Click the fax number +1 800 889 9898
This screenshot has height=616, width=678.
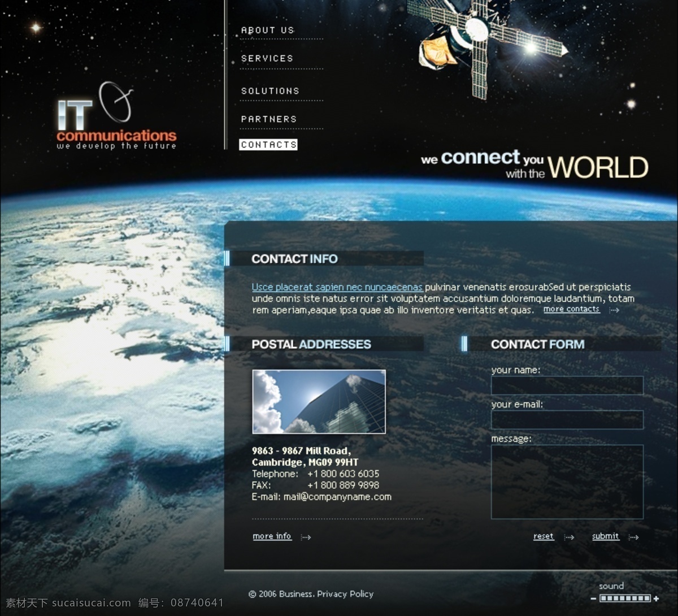343,485
